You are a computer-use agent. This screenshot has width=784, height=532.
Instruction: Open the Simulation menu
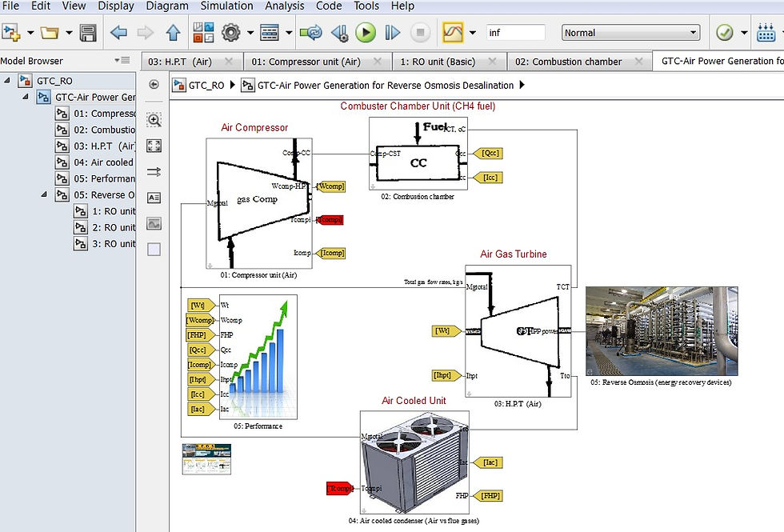click(x=226, y=6)
